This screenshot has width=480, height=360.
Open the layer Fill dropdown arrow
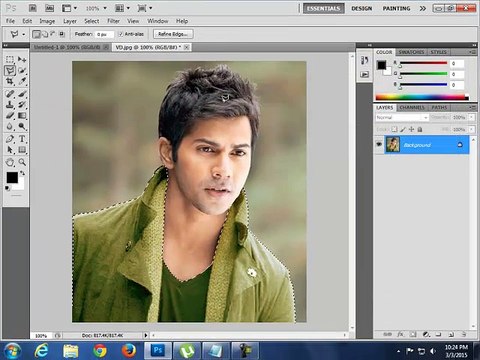(471, 129)
